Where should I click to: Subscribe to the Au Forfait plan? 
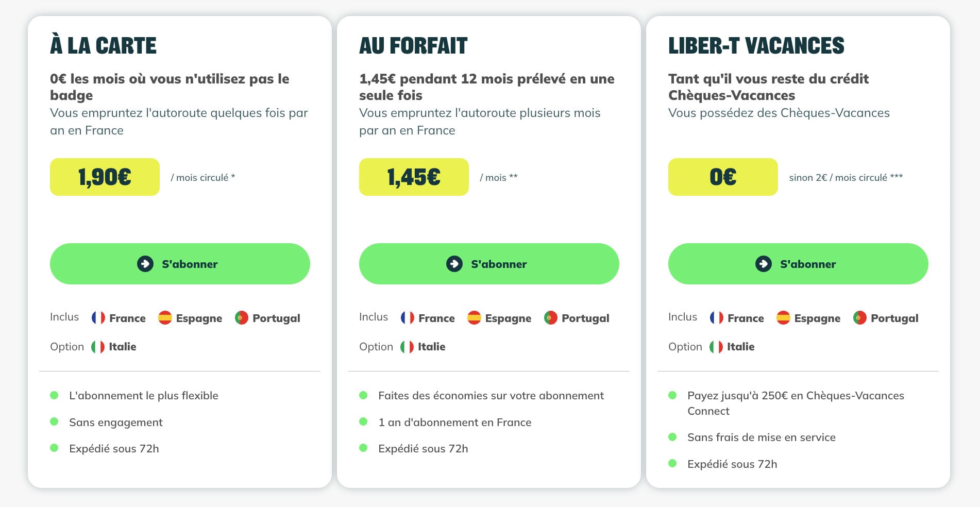coord(489,264)
